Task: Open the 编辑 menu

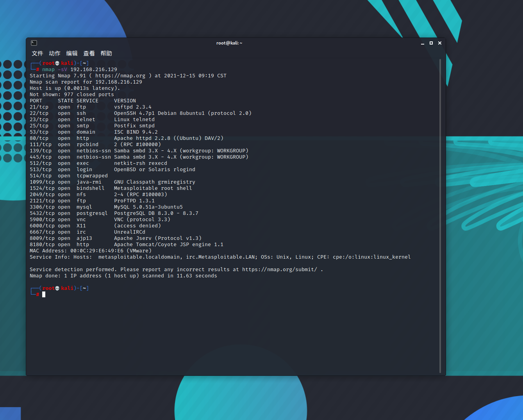Action: [x=72, y=54]
